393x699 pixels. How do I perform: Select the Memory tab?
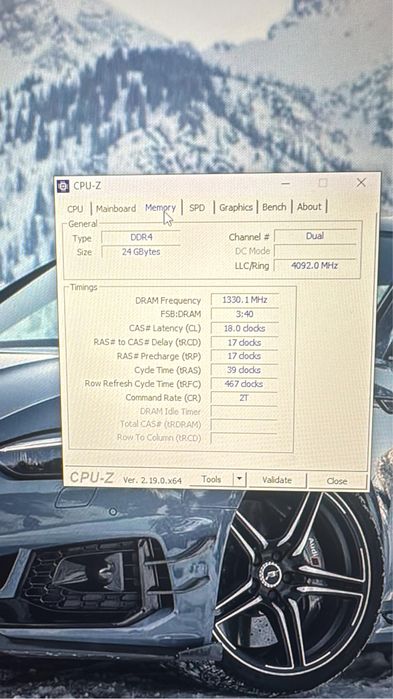160,207
